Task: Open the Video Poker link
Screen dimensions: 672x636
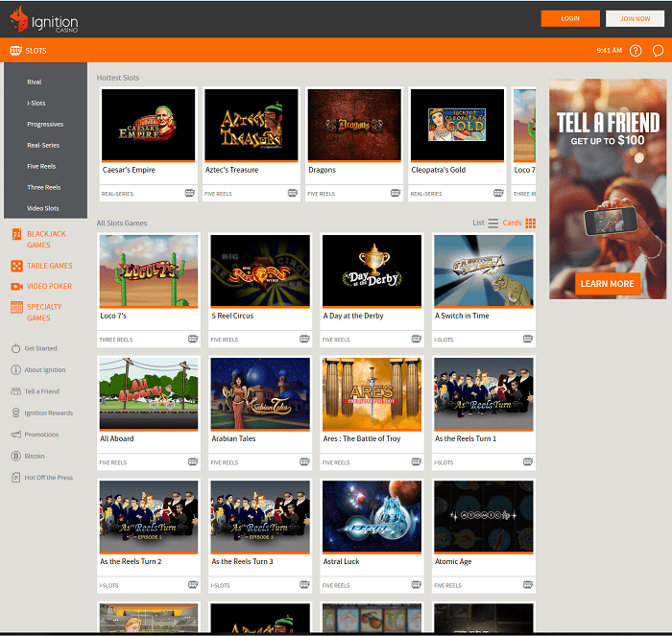Action: [x=49, y=286]
